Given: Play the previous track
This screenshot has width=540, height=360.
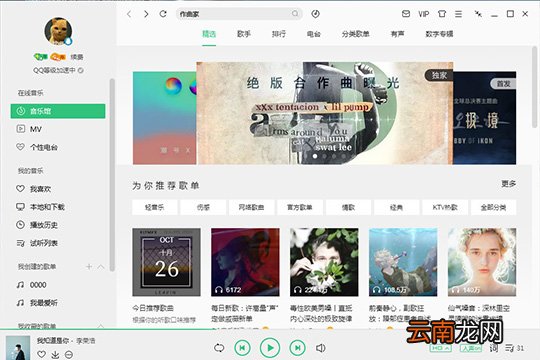Looking at the screenshot, I should point(242,348).
